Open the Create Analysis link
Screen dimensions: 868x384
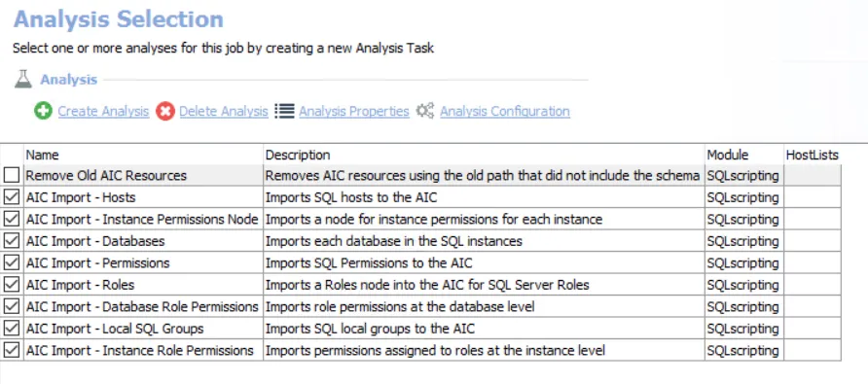[103, 111]
